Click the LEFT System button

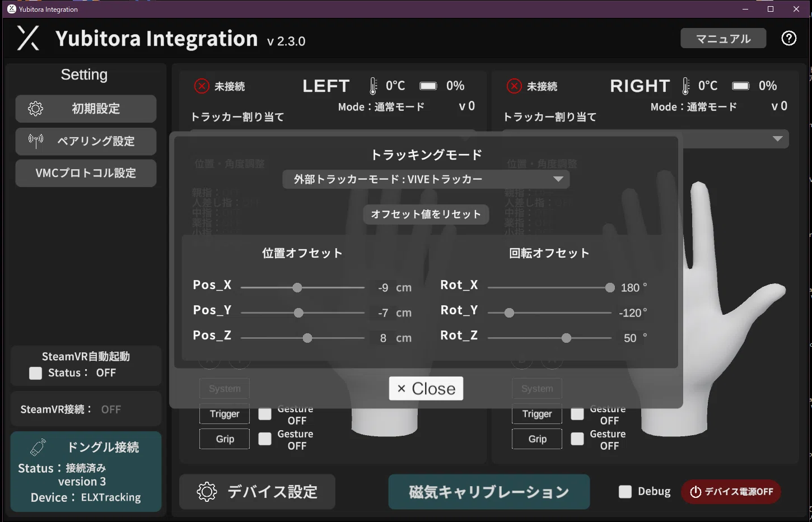coord(225,389)
